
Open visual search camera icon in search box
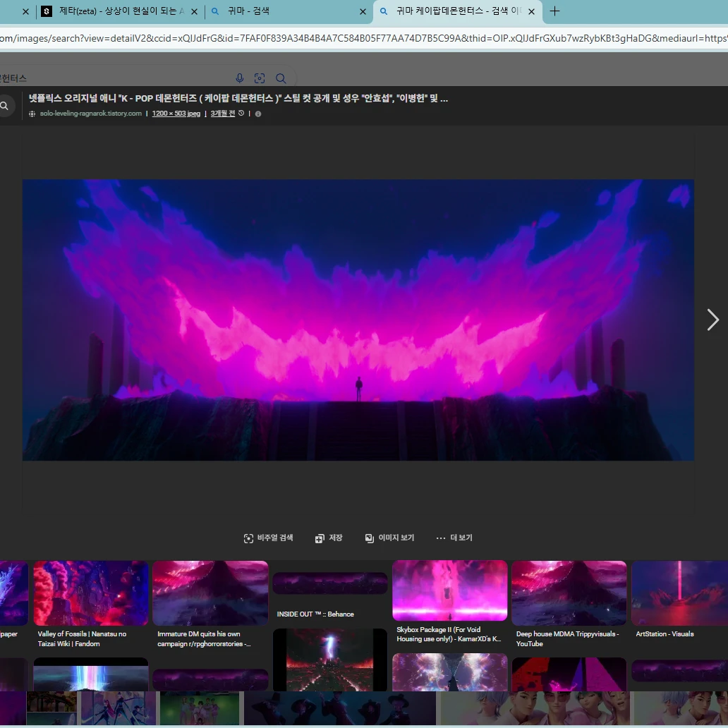(260, 78)
